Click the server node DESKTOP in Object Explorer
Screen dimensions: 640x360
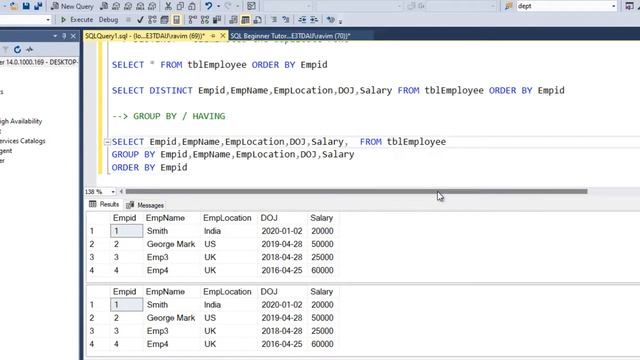click(x=39, y=62)
